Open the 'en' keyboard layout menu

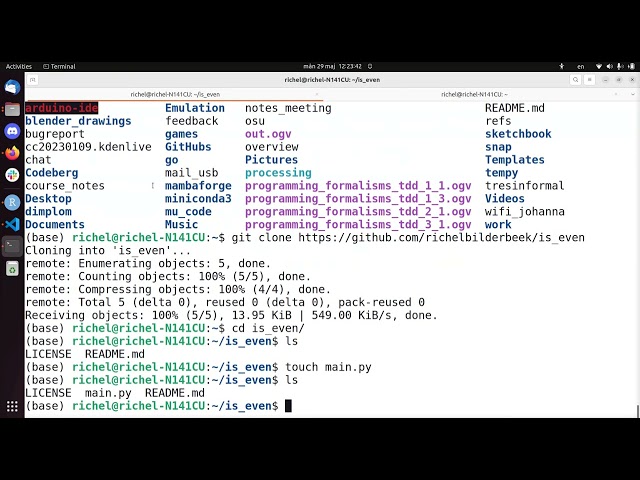point(580,67)
